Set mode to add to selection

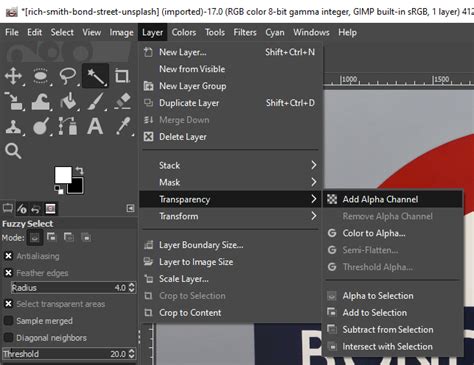52,237
